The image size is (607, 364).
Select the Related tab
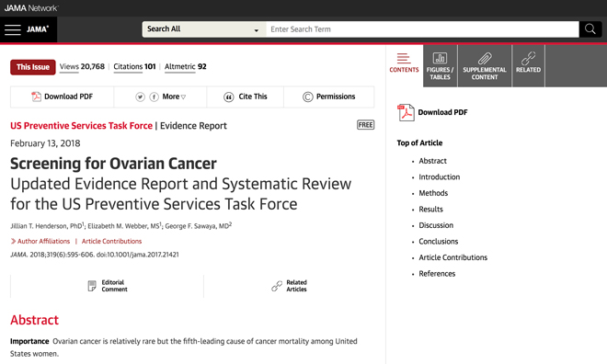coord(529,66)
